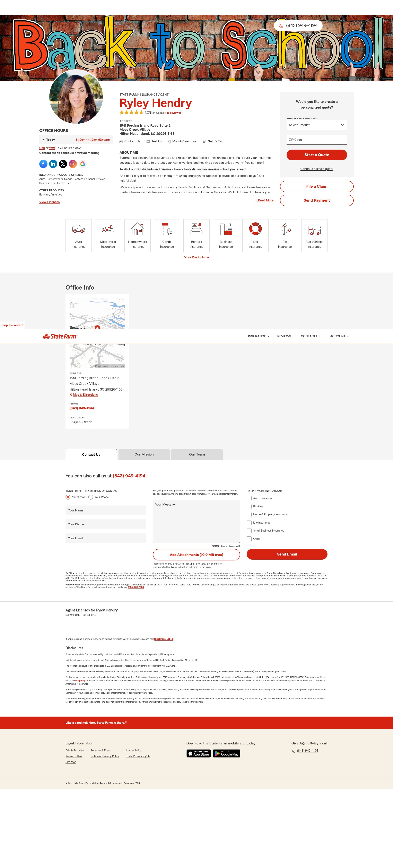Open CONTACT US in the navigation bar

310,336
